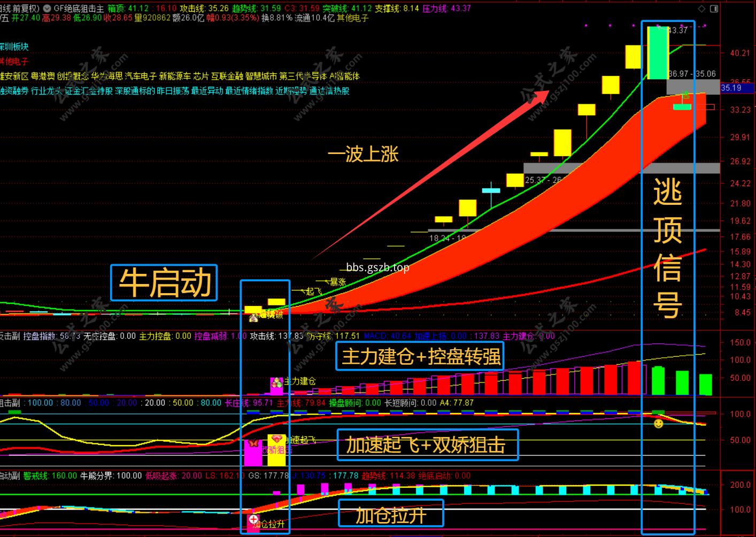Click the butterfly icon on magenta bar

(253, 443)
